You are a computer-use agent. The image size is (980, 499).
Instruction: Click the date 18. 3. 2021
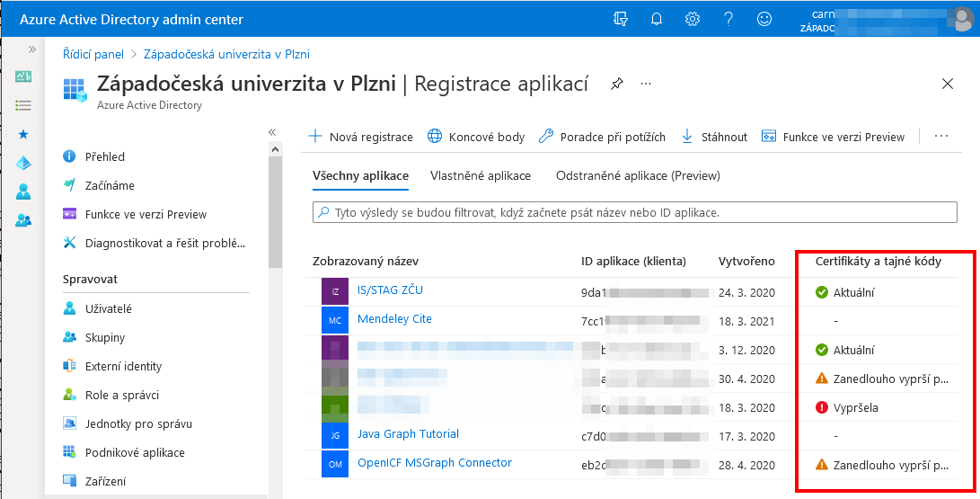click(746, 321)
